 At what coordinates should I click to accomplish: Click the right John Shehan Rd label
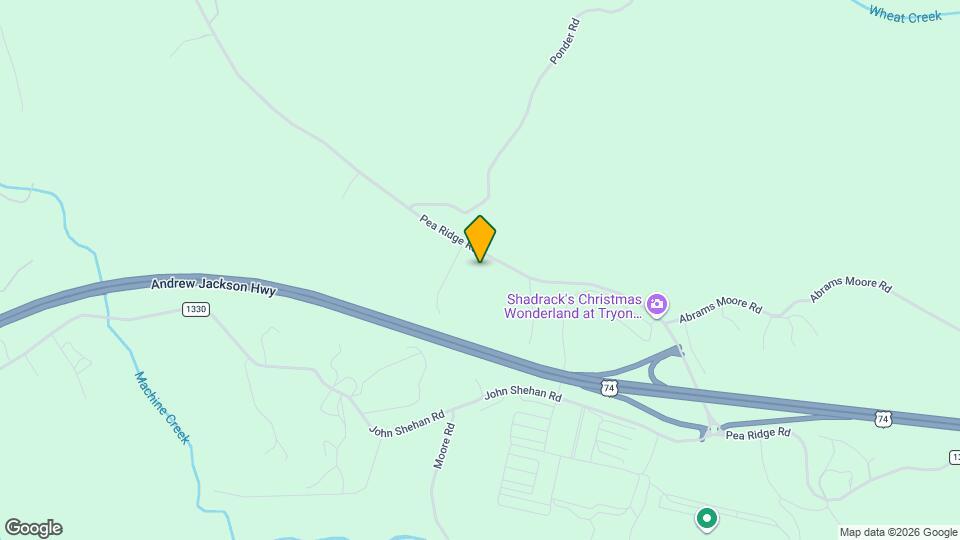[523, 394]
